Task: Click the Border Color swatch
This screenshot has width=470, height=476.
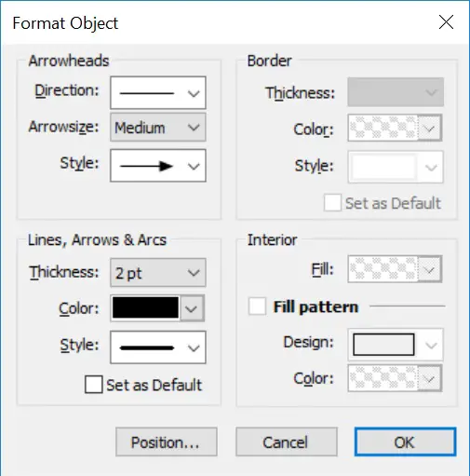Action: (x=383, y=128)
